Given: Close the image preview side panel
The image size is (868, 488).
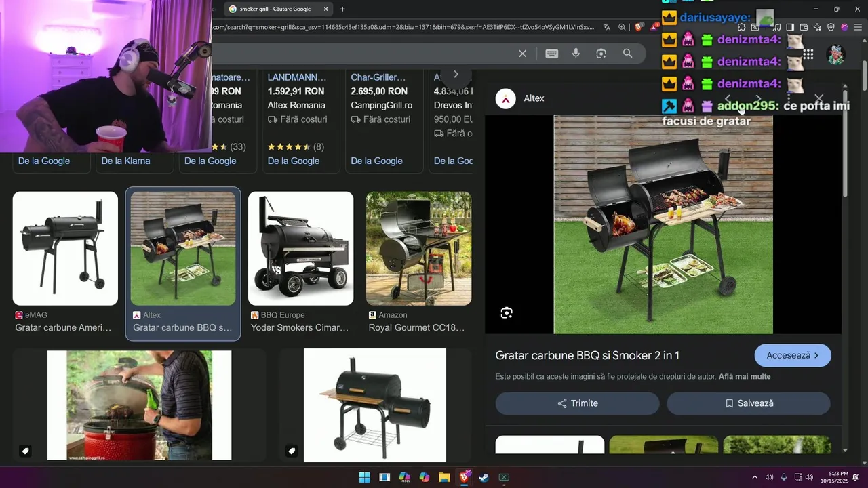Looking at the screenshot, I should (x=818, y=98).
